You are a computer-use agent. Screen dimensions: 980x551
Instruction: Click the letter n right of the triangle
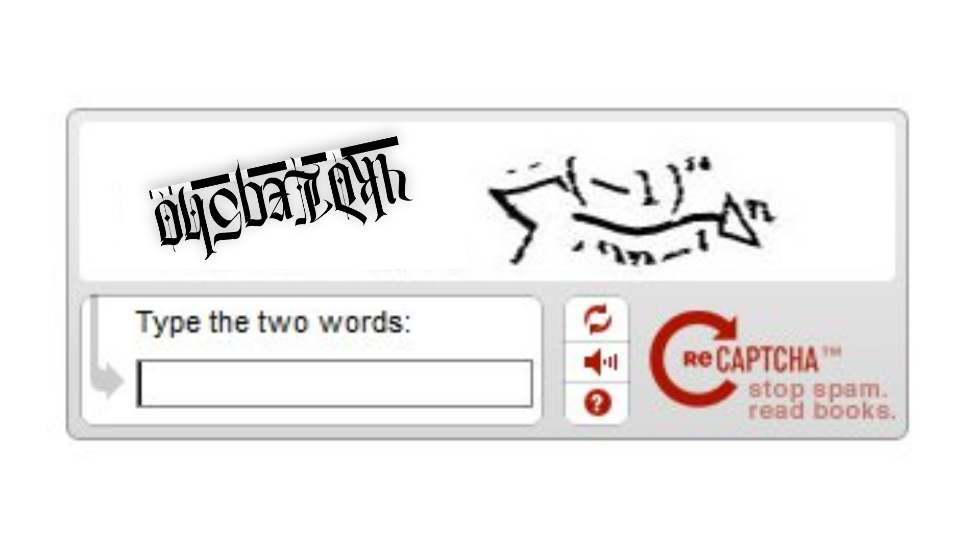[x=762, y=210]
